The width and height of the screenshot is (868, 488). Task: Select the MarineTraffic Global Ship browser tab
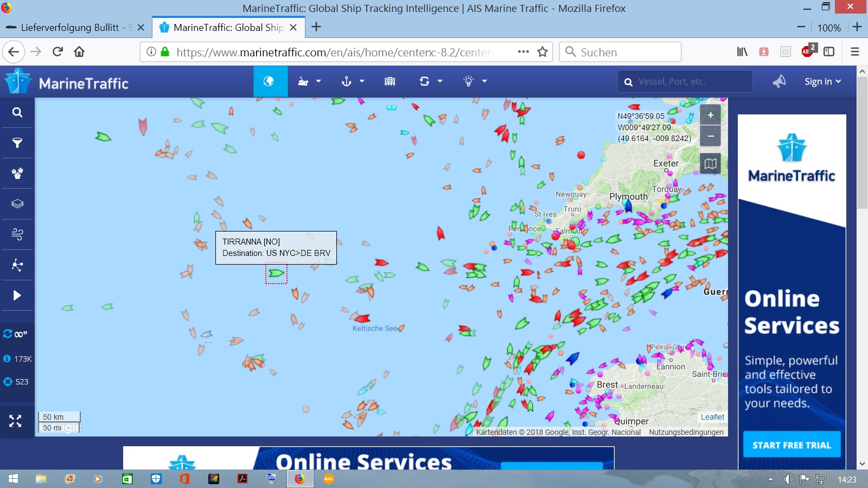pyautogui.click(x=228, y=28)
